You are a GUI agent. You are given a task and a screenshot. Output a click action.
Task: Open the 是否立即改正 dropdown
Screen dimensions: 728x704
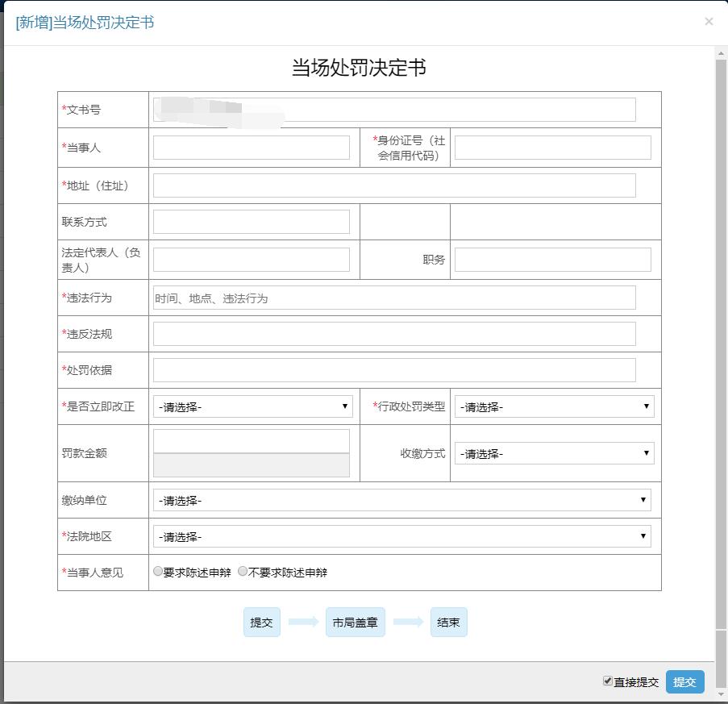click(x=252, y=407)
